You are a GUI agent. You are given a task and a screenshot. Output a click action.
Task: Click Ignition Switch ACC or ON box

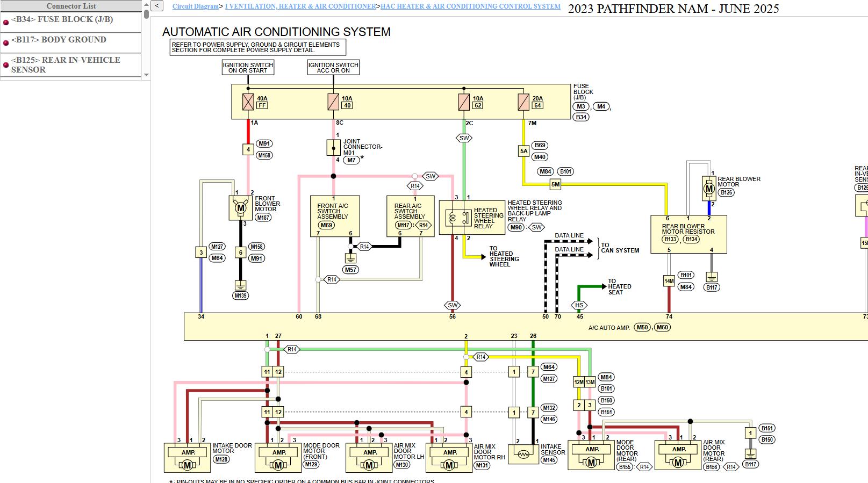pyautogui.click(x=333, y=67)
